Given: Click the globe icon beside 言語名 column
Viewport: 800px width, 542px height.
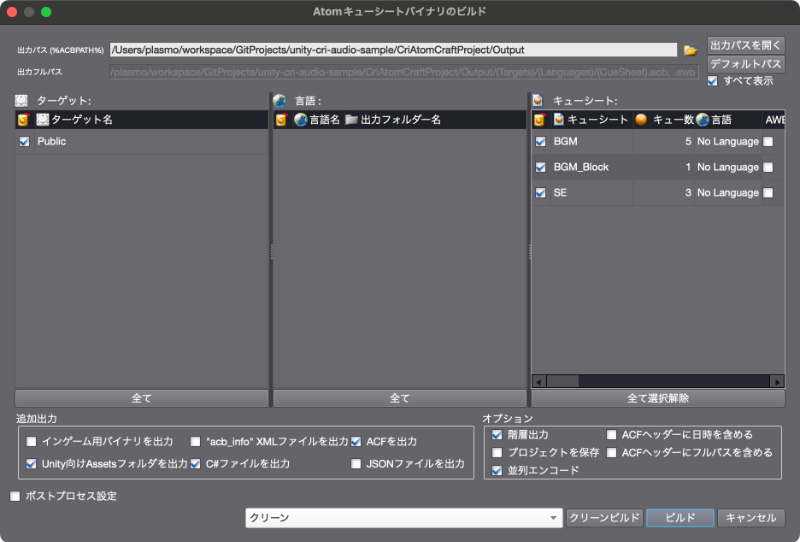Looking at the screenshot, I should click(x=300, y=119).
